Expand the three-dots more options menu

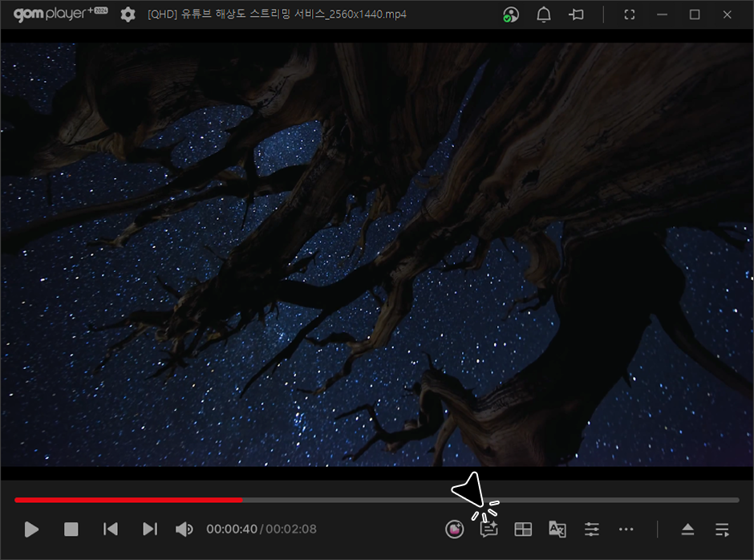click(626, 530)
